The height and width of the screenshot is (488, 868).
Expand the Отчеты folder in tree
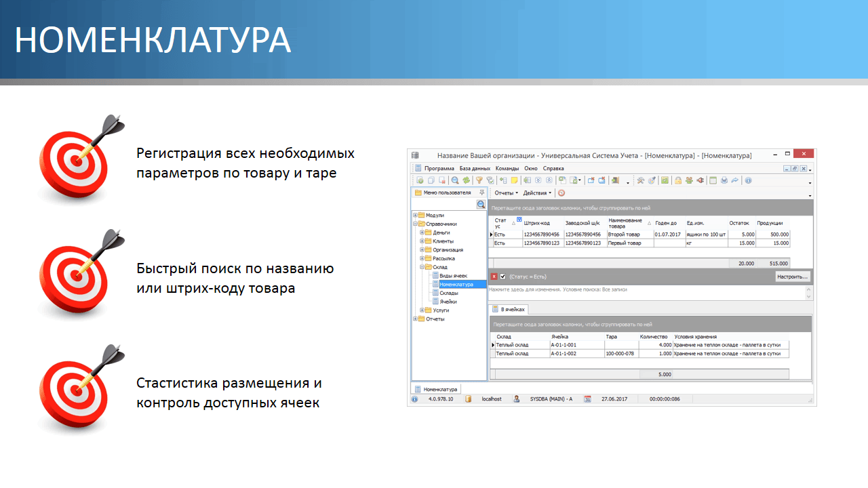pyautogui.click(x=415, y=319)
